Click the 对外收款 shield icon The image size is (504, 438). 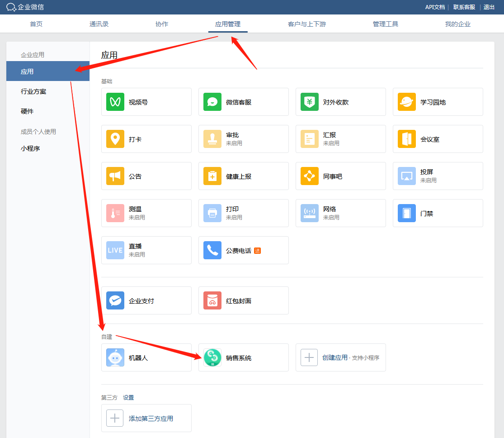310,102
